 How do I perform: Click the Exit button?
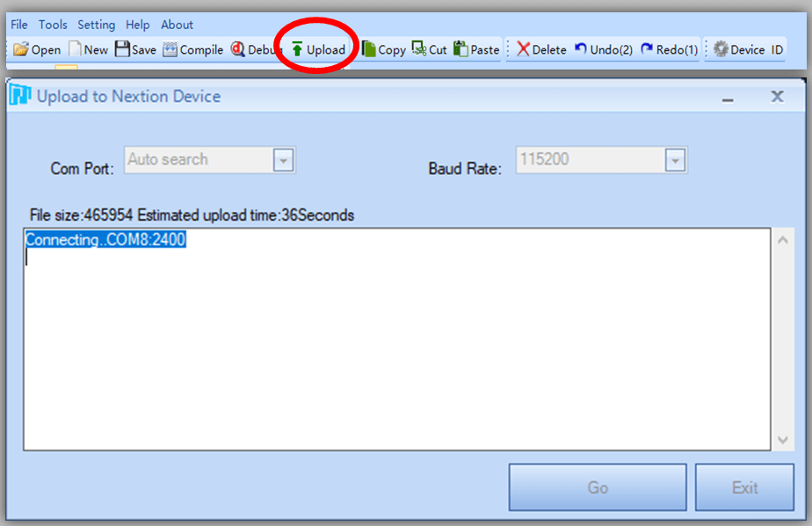tap(744, 487)
